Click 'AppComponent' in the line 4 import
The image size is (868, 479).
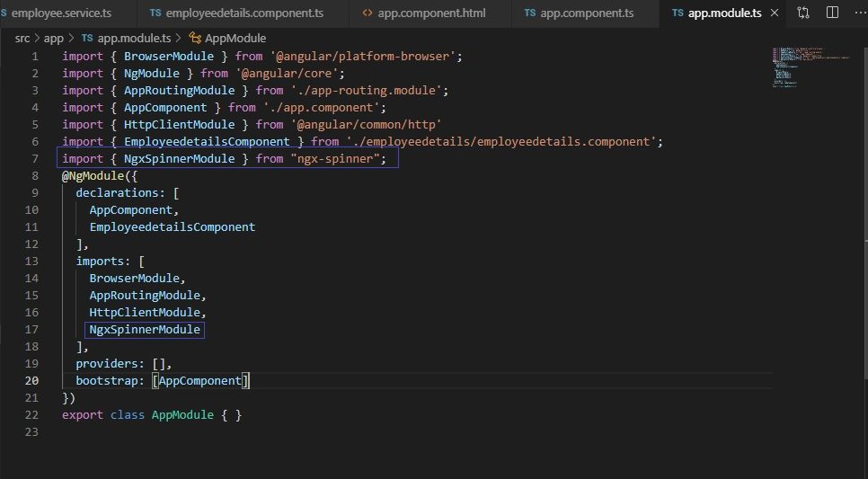[165, 108]
